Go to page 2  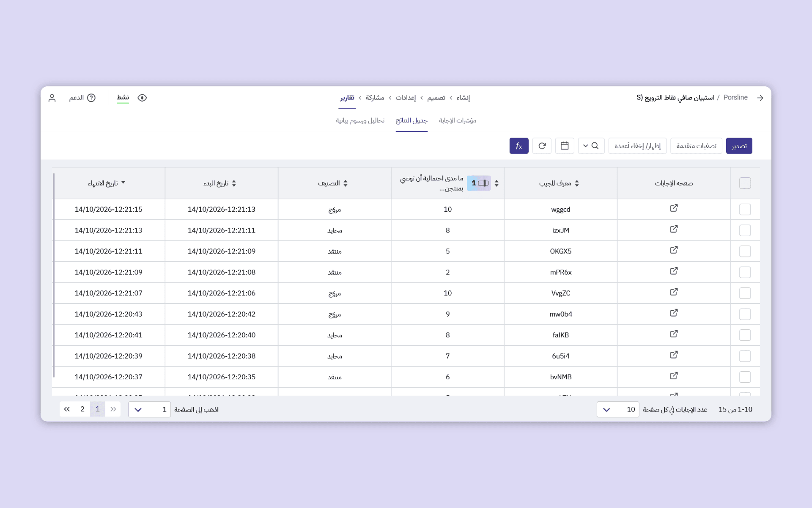tap(82, 409)
